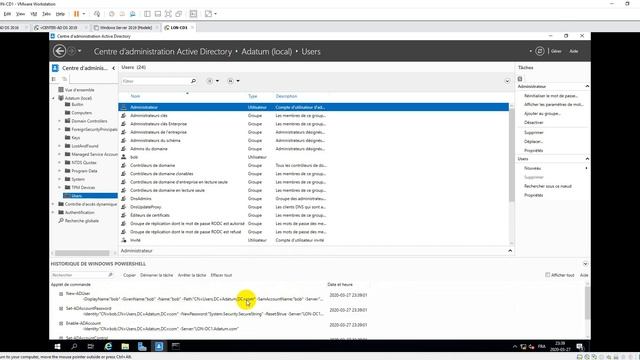This screenshot has height=360, width=640.
Task: Select the Computers container in tree
Action: pyautogui.click(x=82, y=113)
